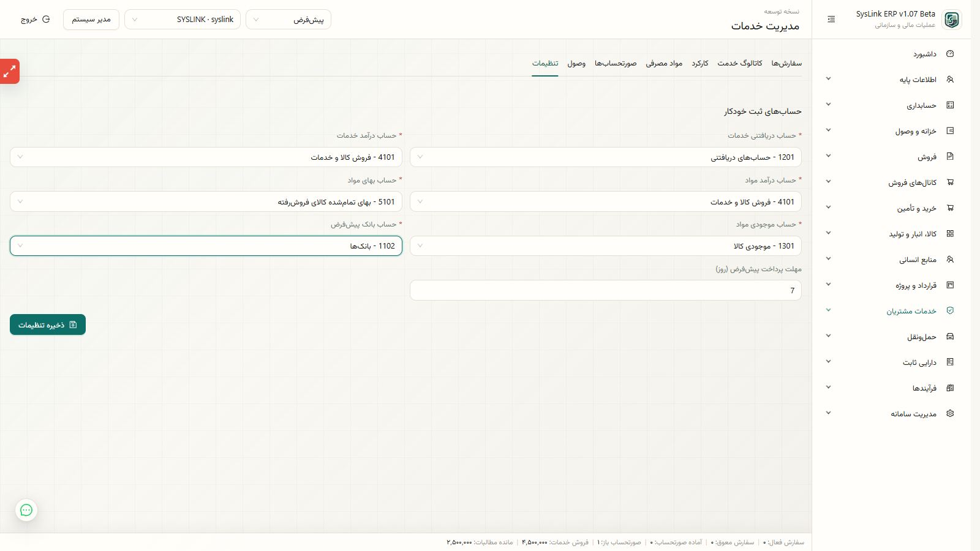Click the خدمات مشتریان shield icon
The height and width of the screenshot is (551, 980).
[x=950, y=311]
